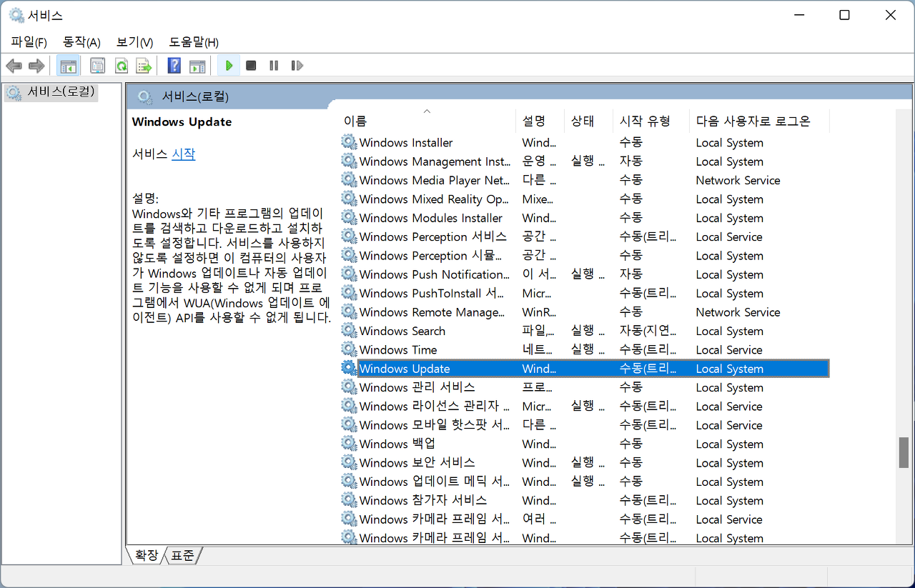
Task: Click Local Service in Windows Time row
Action: pyautogui.click(x=729, y=349)
